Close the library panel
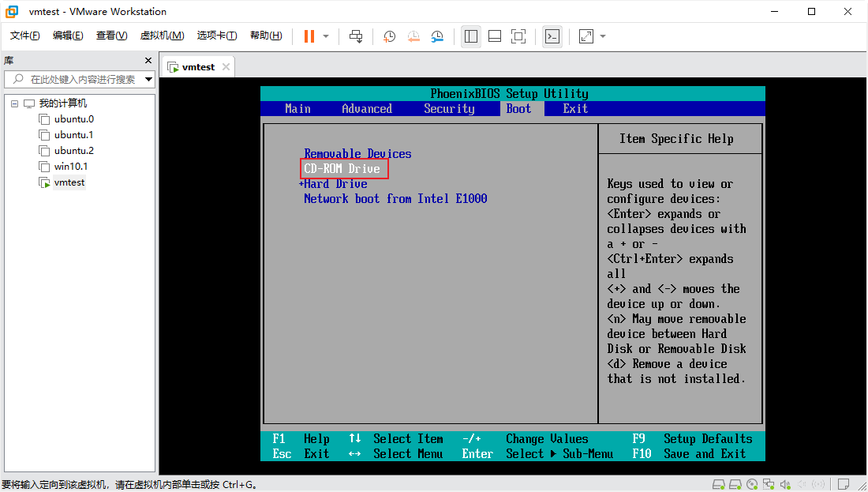 (x=148, y=61)
